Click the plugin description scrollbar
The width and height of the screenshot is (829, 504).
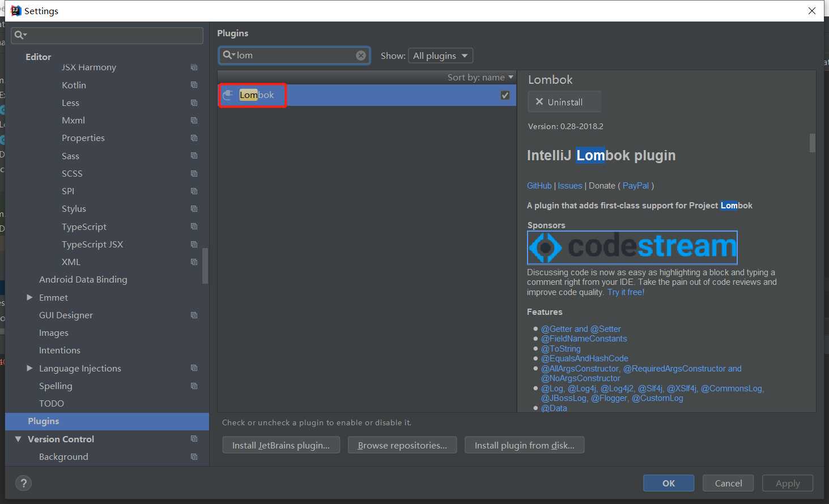tap(812, 143)
